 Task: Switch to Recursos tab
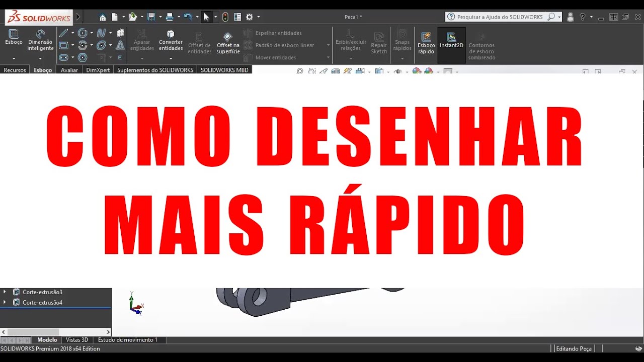(x=15, y=70)
